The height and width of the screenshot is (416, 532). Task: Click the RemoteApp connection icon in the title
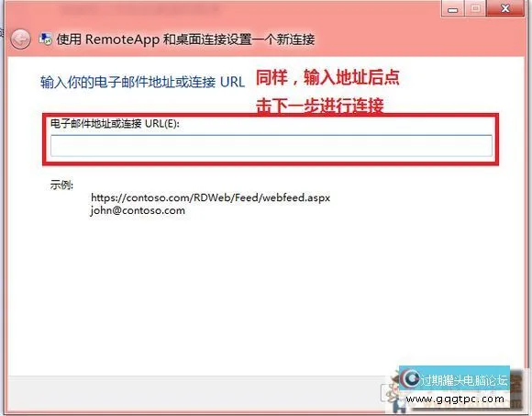coord(46,39)
